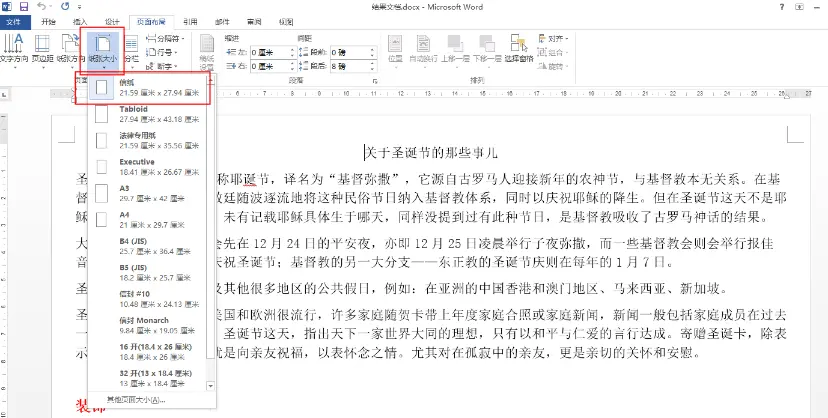Screen dimensions: 828x418
Task: Select the B5 (JIS) paper size
Action: (147, 272)
